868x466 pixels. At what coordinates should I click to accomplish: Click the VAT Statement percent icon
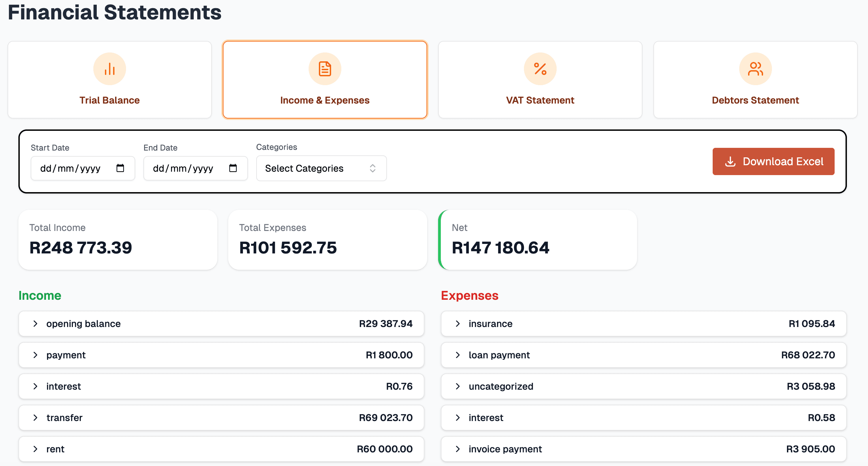click(540, 69)
